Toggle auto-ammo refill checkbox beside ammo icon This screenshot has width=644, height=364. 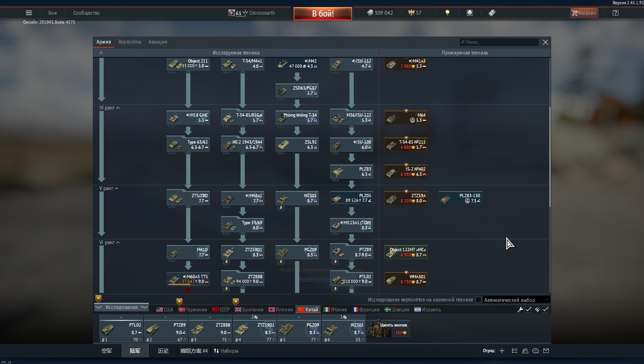tap(546, 309)
